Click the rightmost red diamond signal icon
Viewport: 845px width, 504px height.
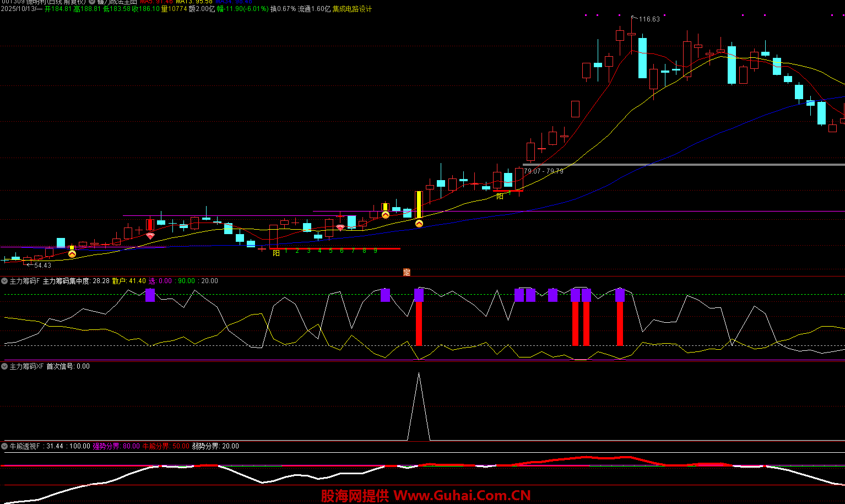click(x=340, y=227)
